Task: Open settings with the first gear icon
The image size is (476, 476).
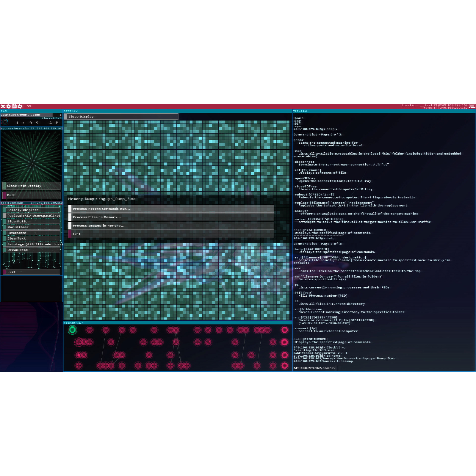Action: tap(9, 106)
